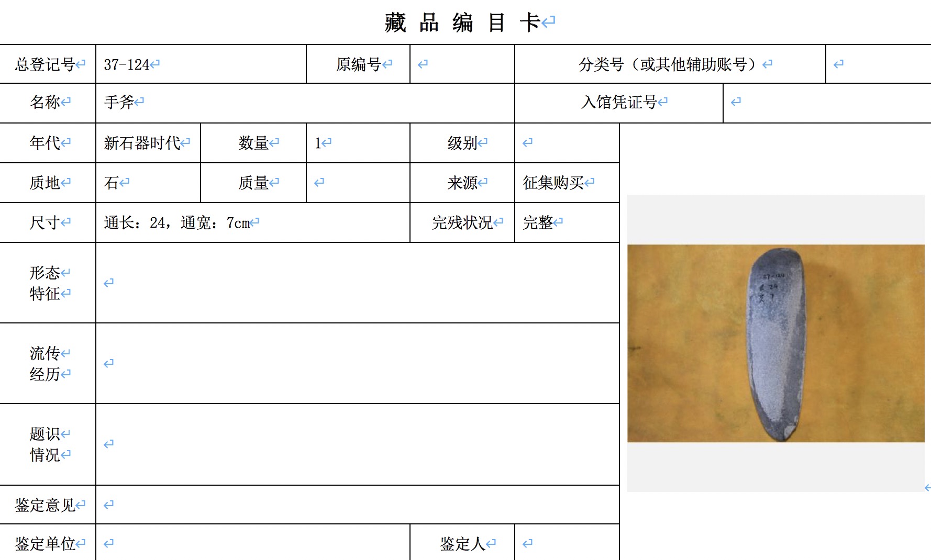This screenshot has height=560, width=931.
Task: Click the 级别 label
Action: (462, 143)
